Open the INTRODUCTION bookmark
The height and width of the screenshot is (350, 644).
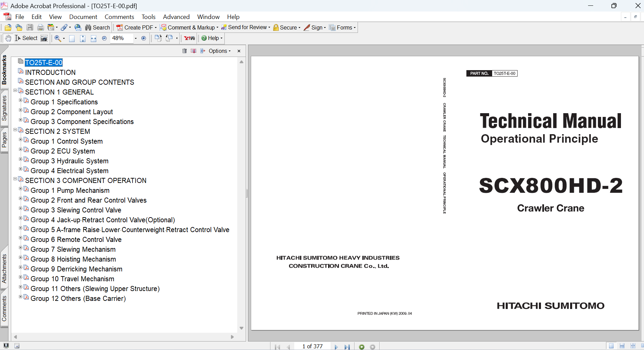point(50,73)
